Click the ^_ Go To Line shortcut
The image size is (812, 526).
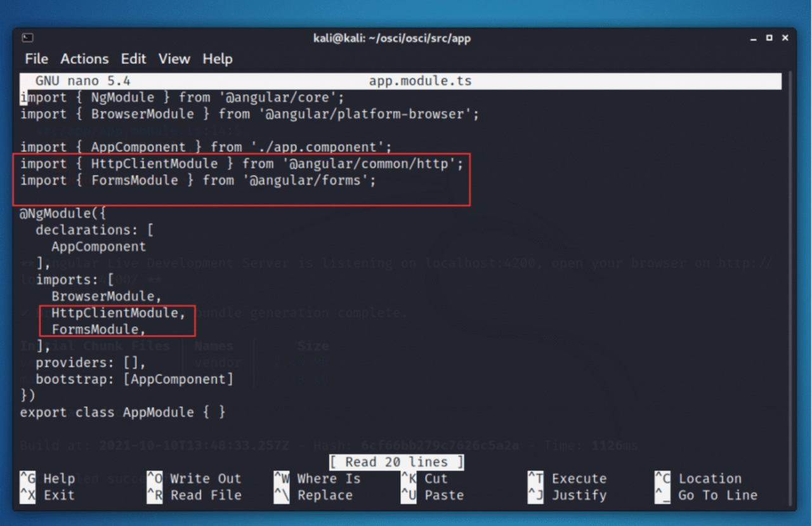click(706, 495)
